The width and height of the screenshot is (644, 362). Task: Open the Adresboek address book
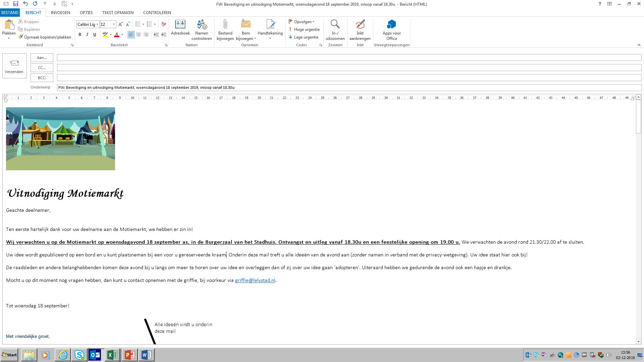pos(180,27)
